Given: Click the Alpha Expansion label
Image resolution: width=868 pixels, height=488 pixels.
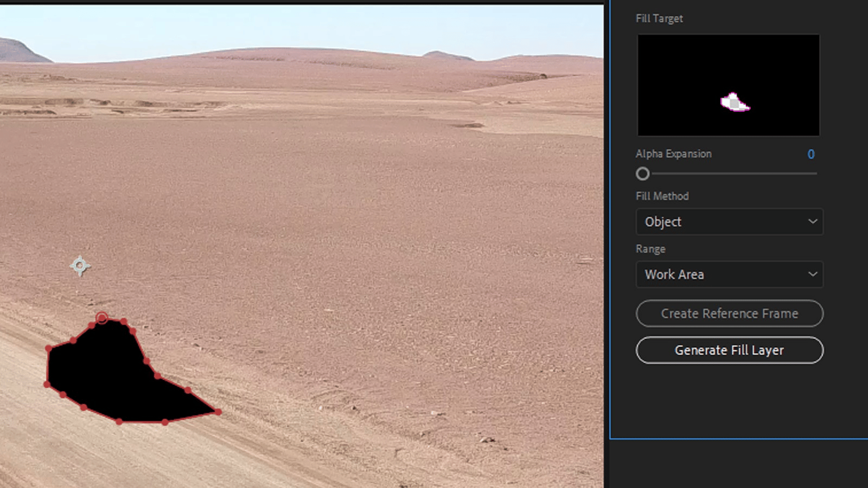Looking at the screenshot, I should pos(673,154).
